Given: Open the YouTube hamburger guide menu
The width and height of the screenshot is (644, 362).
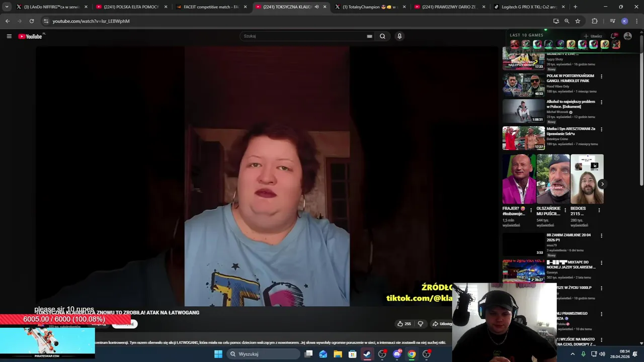Looking at the screenshot, I should [9, 36].
